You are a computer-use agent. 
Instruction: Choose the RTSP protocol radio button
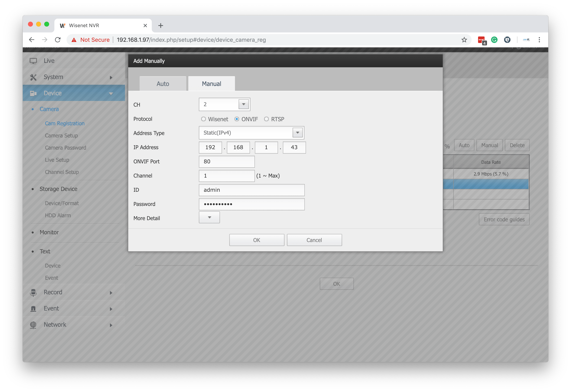click(266, 119)
